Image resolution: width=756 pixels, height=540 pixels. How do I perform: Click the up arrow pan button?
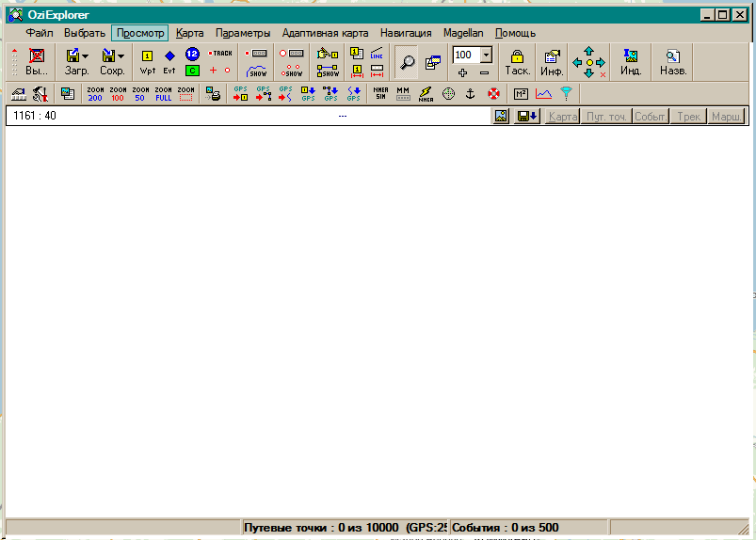[588, 51]
